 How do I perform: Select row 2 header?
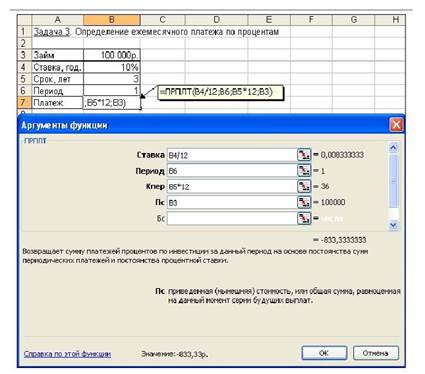(x=24, y=43)
